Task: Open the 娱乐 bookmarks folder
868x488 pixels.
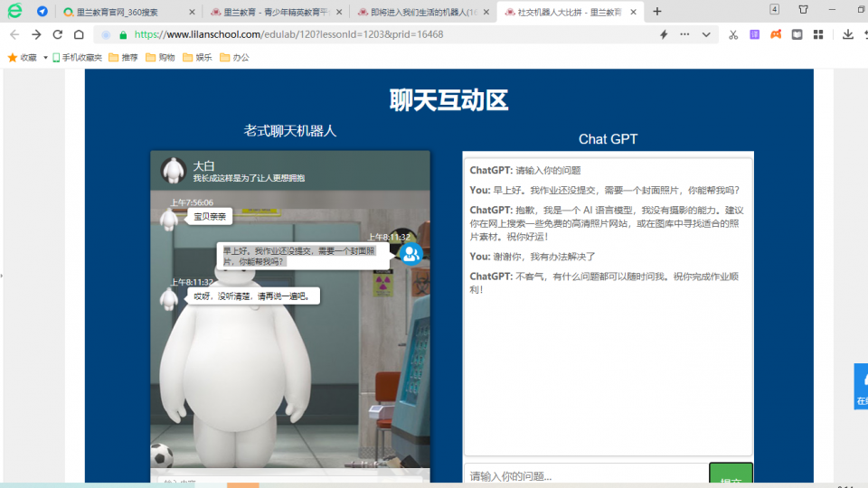Action: [197, 58]
